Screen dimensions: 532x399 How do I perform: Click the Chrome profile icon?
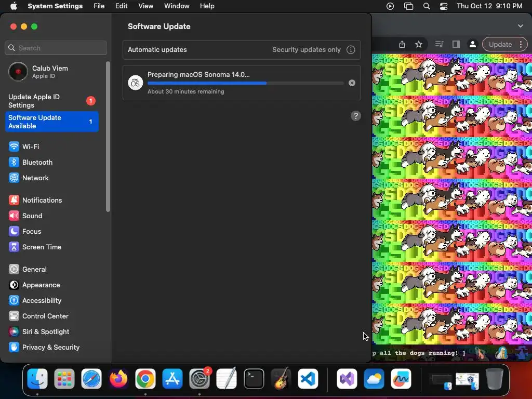pos(472,45)
